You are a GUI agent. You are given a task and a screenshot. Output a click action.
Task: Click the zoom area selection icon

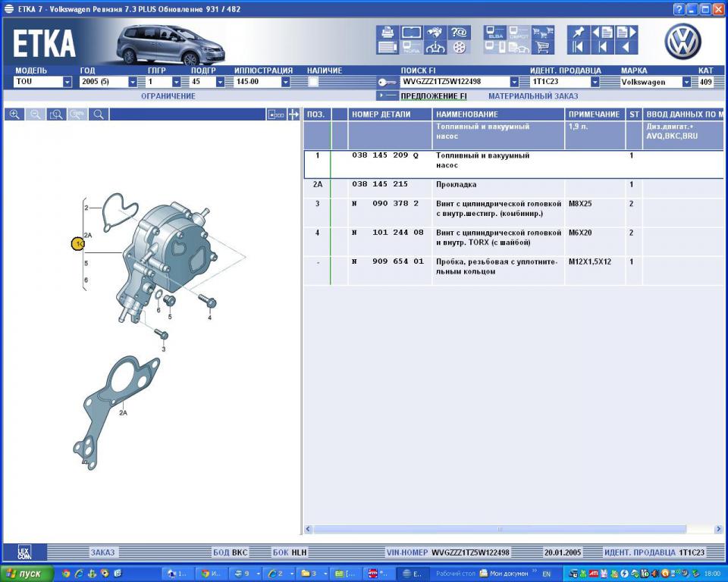pyautogui.click(x=56, y=114)
